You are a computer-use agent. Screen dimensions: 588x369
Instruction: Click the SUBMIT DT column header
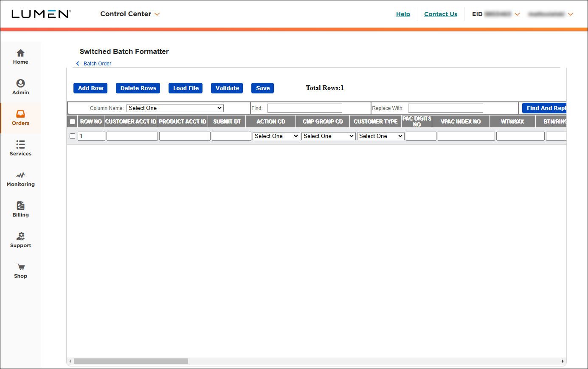coord(227,122)
